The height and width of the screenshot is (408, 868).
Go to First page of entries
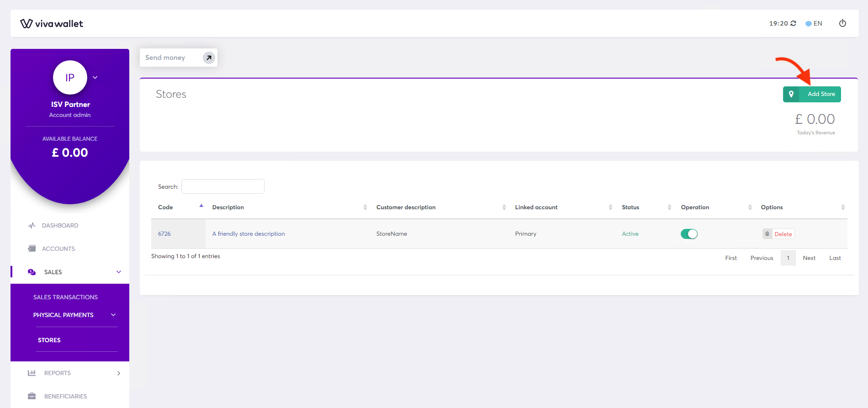click(x=731, y=258)
